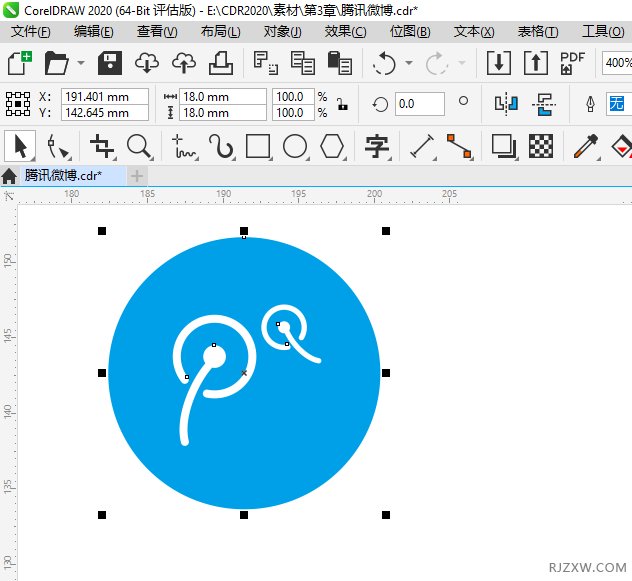Viewport: 632px width, 581px height.
Task: Click horizontal scale 100.0 percent field
Action: click(x=293, y=97)
